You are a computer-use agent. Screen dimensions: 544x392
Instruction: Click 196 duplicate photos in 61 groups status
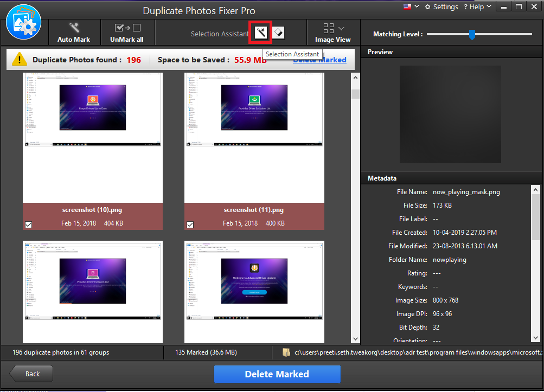coord(61,352)
